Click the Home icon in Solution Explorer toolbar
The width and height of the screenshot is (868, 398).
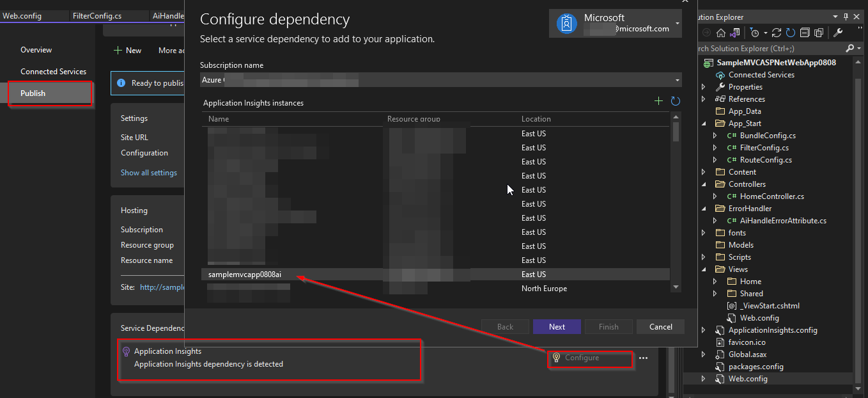[x=721, y=33]
